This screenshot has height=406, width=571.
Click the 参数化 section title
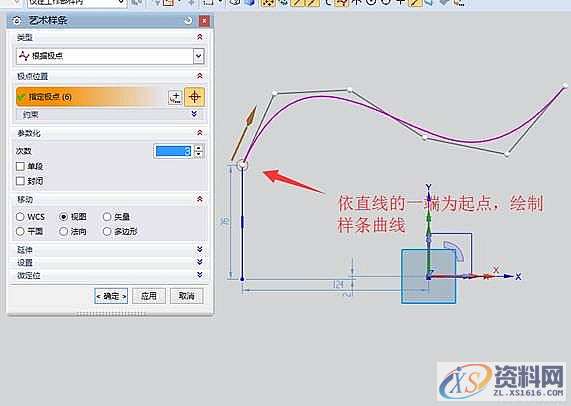pyautogui.click(x=29, y=133)
